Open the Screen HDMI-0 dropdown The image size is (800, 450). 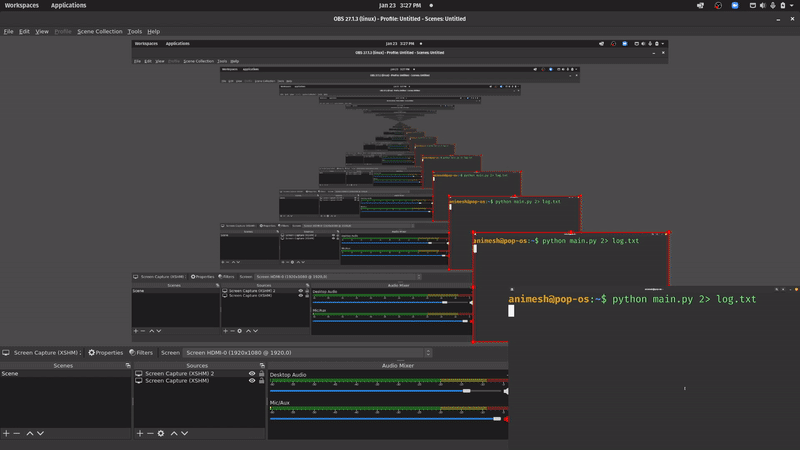click(307, 353)
